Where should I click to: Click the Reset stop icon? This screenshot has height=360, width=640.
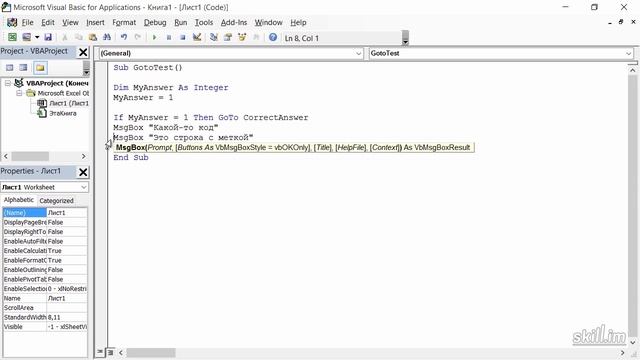183,38
